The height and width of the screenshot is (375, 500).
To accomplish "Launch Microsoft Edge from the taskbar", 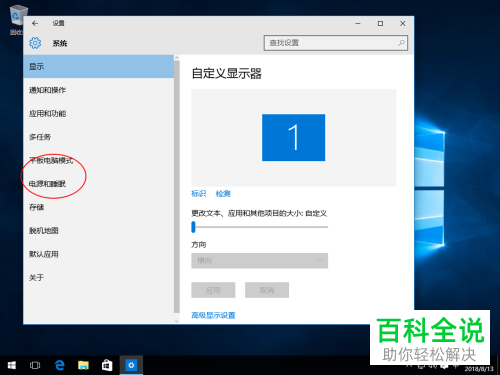I will click(60, 366).
